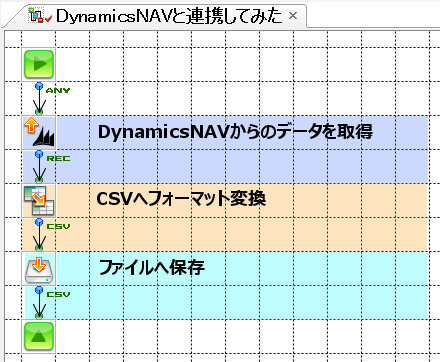Switch to the DynamicsNAVと連携してみた tab
The height and width of the screenshot is (362, 440).
tap(169, 16)
